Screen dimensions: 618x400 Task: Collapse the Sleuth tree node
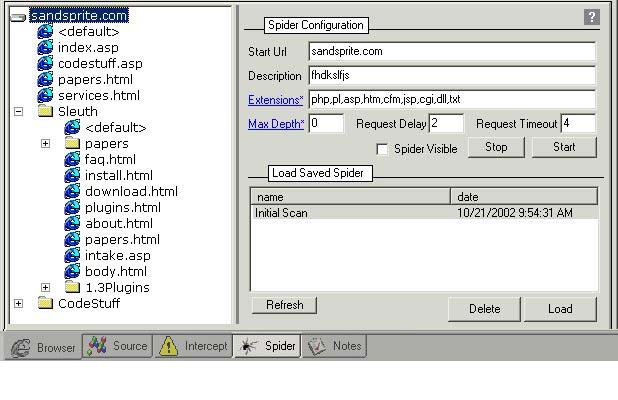(x=18, y=112)
